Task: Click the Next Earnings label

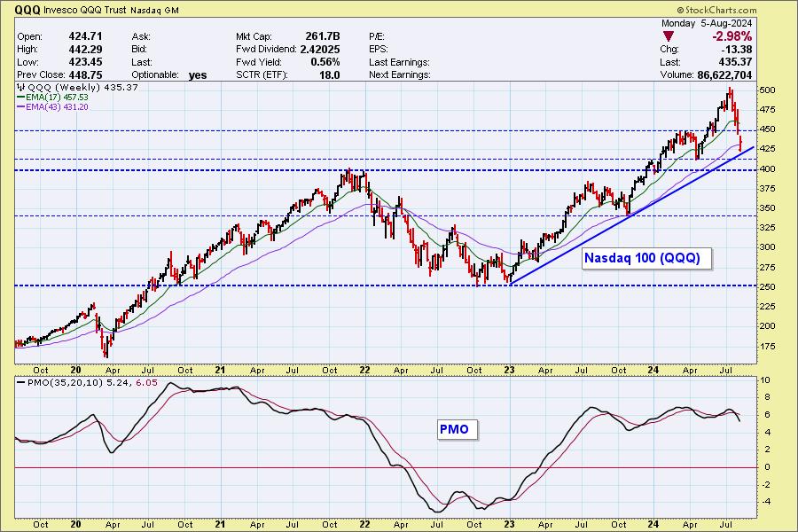Action: coord(400,74)
